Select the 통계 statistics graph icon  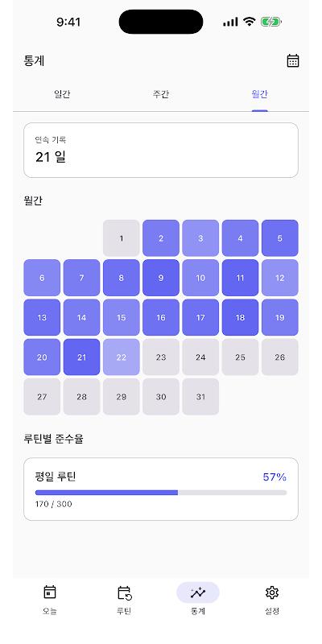198,592
